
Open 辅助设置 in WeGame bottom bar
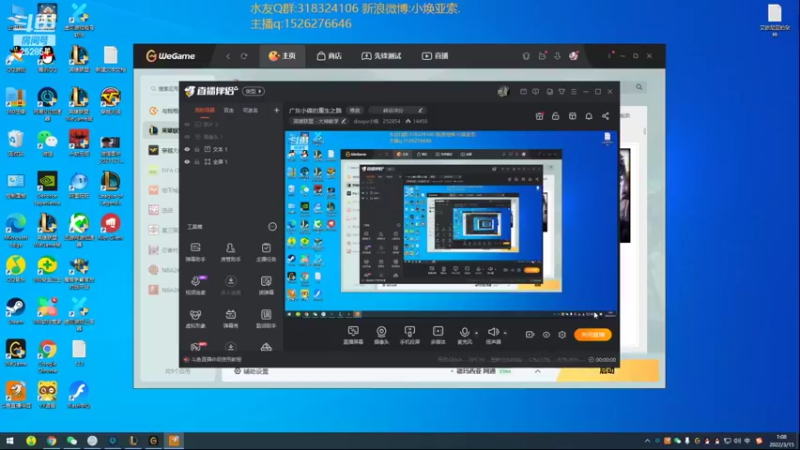(251, 371)
